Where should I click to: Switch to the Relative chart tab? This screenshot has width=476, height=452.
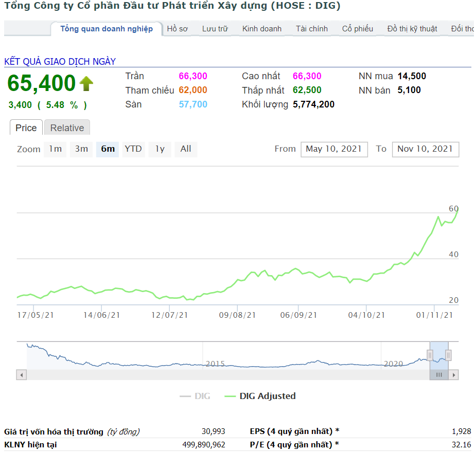[x=67, y=128]
